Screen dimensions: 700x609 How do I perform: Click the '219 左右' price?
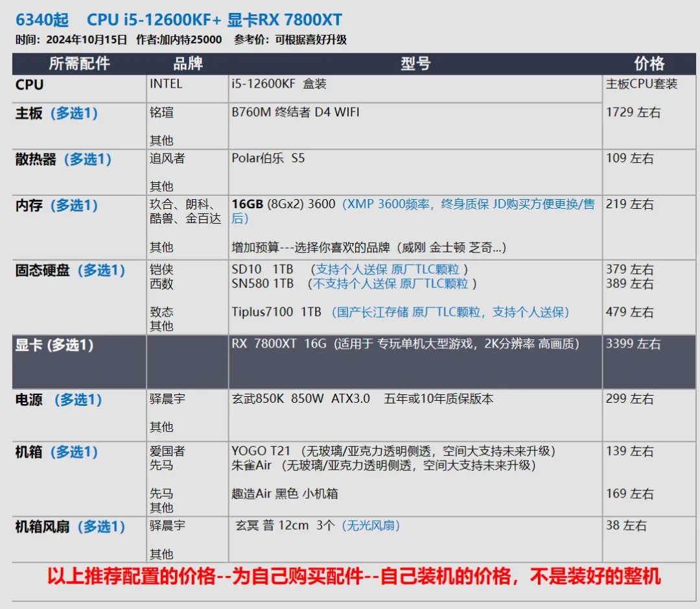(x=629, y=204)
